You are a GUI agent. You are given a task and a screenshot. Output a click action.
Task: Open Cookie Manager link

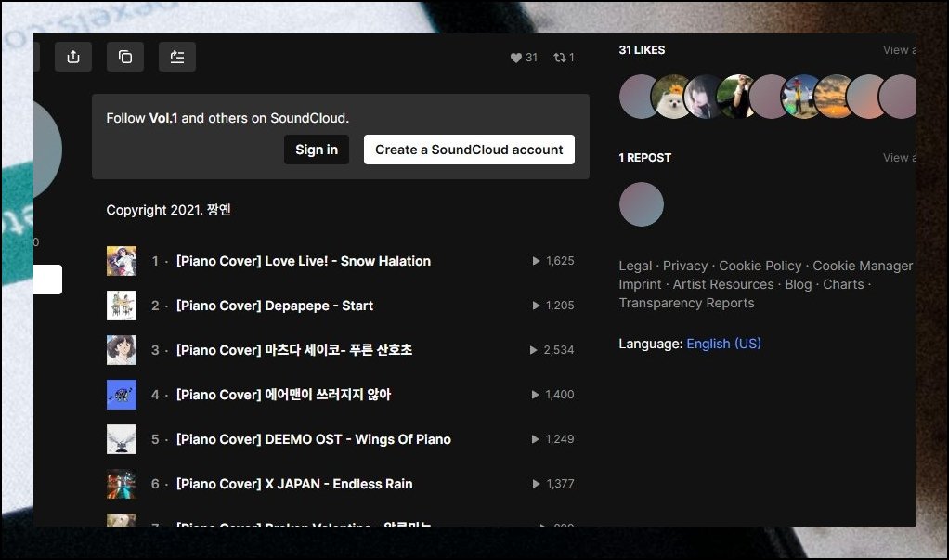863,266
